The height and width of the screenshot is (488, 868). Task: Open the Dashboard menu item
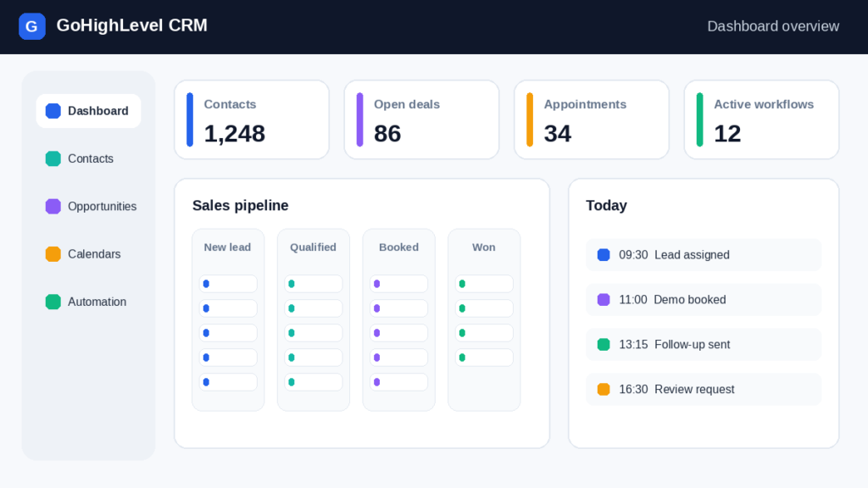coord(88,111)
